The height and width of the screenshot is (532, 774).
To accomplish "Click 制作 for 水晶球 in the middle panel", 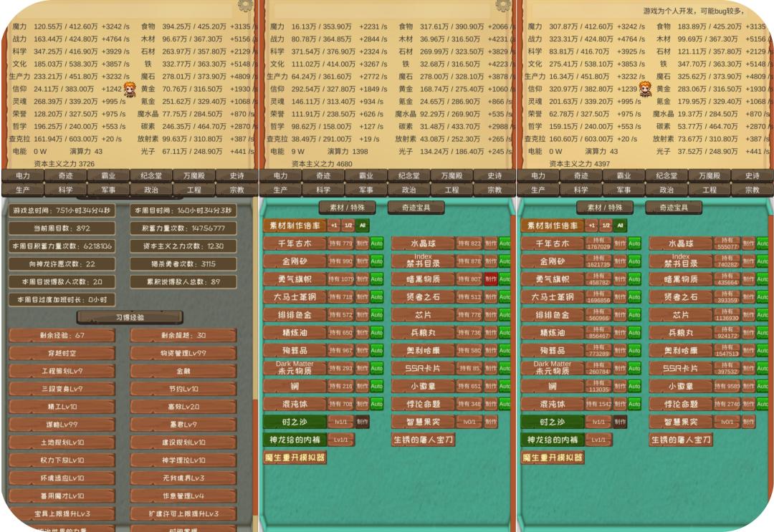I will pos(491,243).
